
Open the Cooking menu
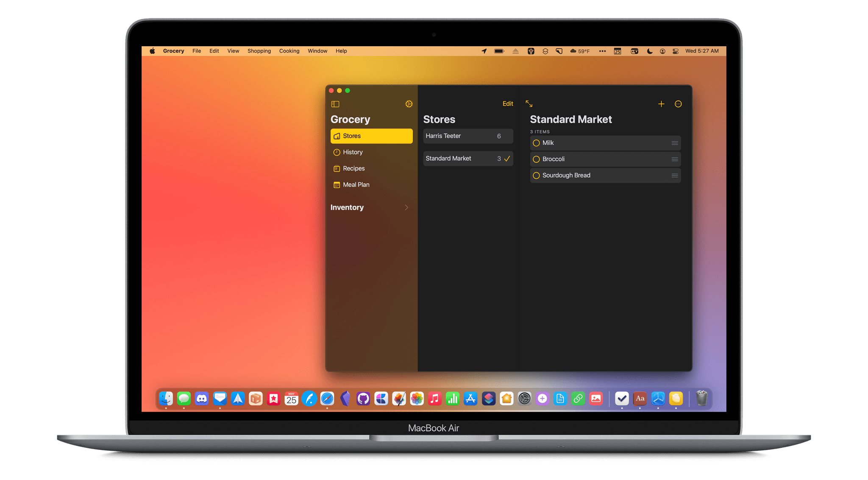pyautogui.click(x=289, y=51)
